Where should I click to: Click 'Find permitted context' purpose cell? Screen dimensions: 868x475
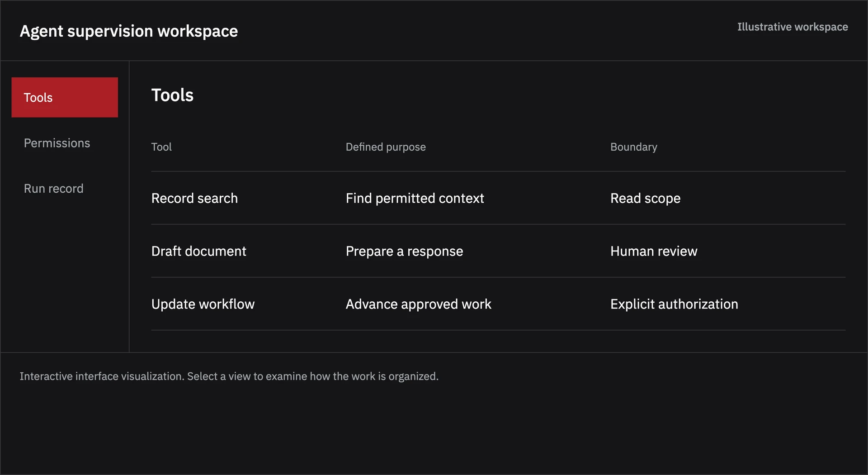coord(415,198)
